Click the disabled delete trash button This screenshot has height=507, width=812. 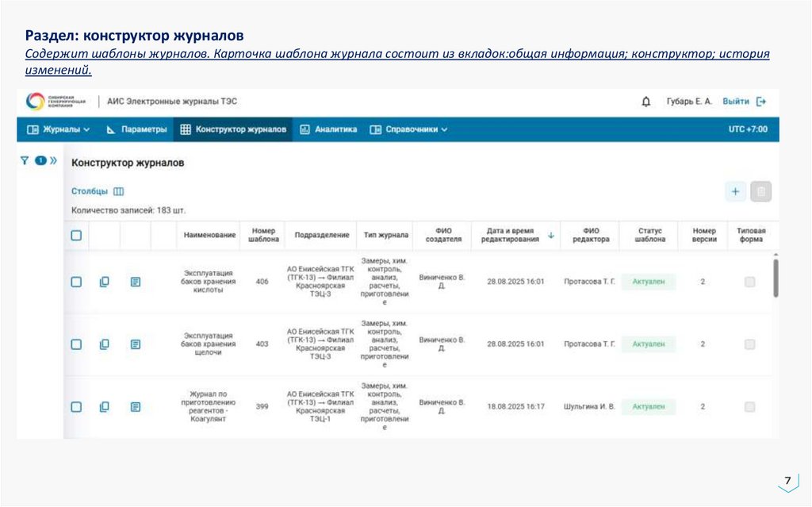[760, 192]
